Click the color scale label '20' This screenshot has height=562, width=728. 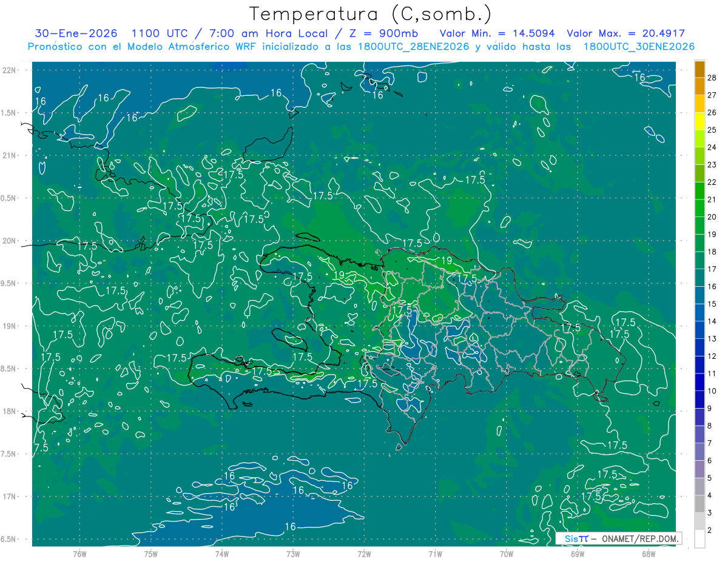[712, 216]
